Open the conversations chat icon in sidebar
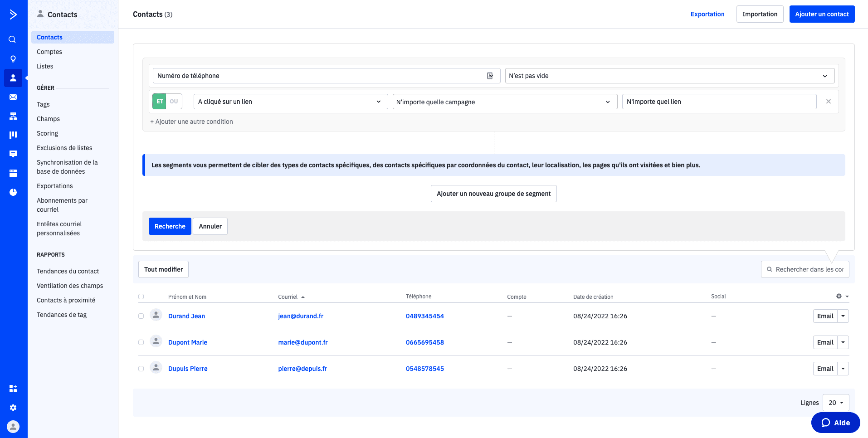Viewport: 868px width, 438px height. coord(13,154)
